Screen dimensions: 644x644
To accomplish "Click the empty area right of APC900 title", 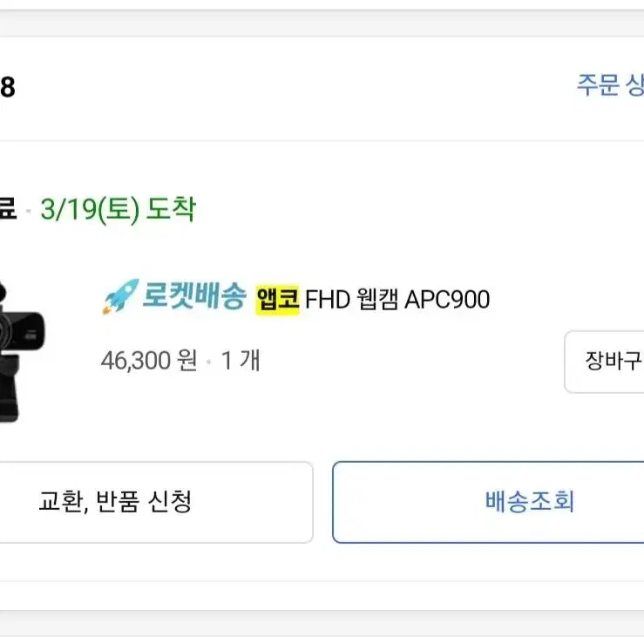I will 566,300.
